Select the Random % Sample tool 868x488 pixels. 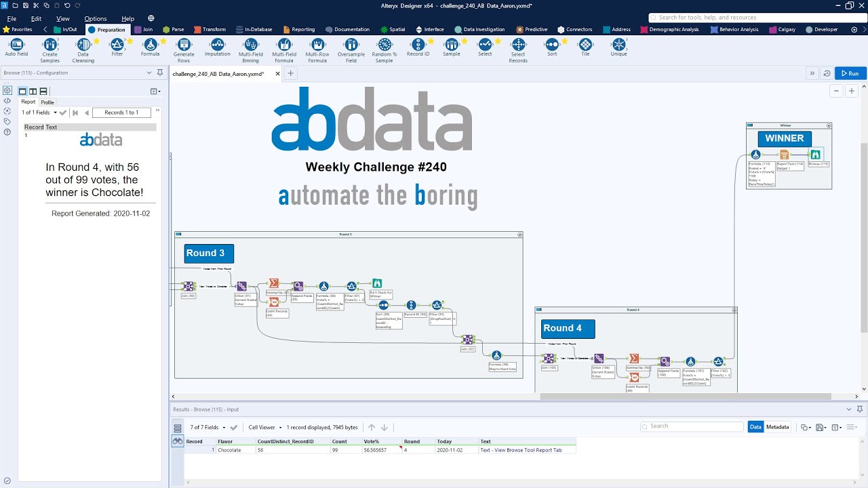tap(384, 50)
